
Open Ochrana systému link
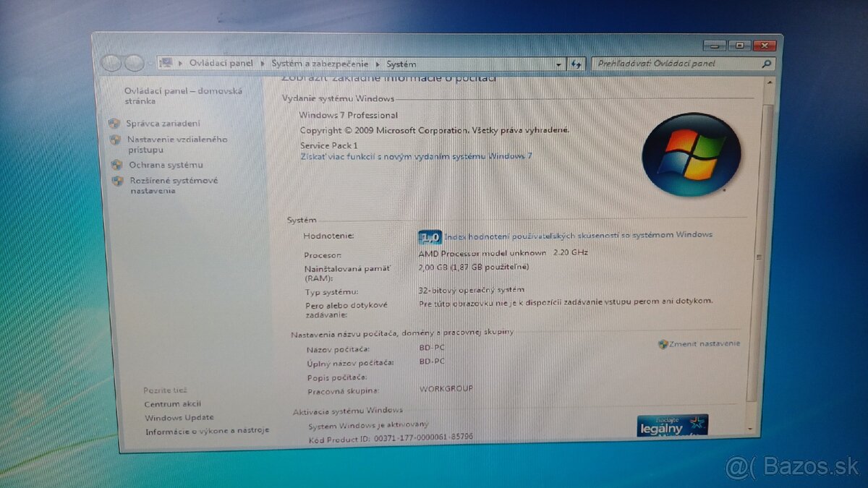click(x=166, y=165)
